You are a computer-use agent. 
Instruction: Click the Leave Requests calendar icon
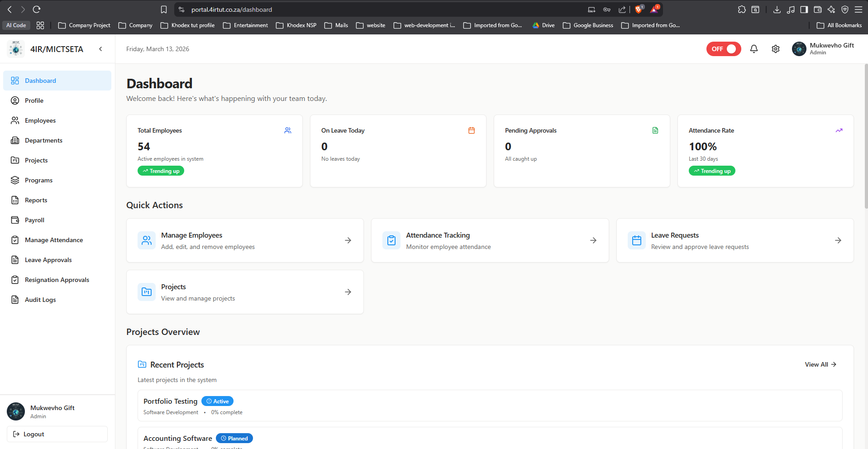pyautogui.click(x=636, y=240)
